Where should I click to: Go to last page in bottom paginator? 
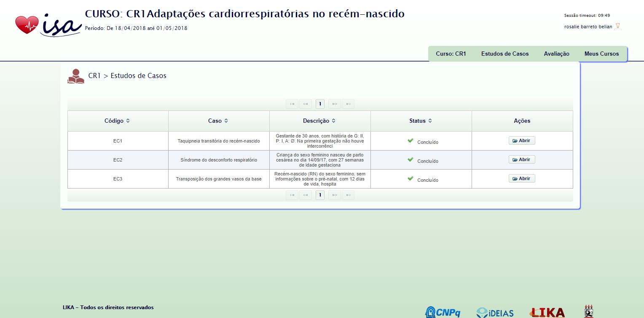[348, 195]
